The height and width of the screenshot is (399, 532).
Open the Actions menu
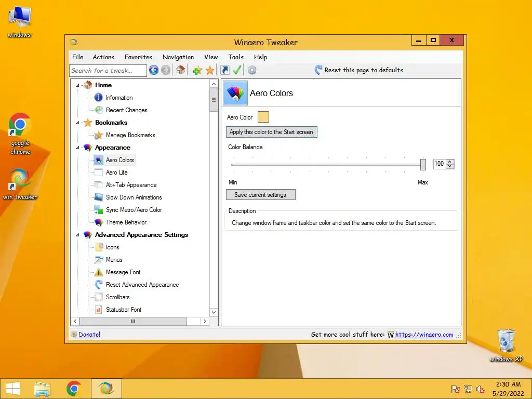click(x=103, y=57)
